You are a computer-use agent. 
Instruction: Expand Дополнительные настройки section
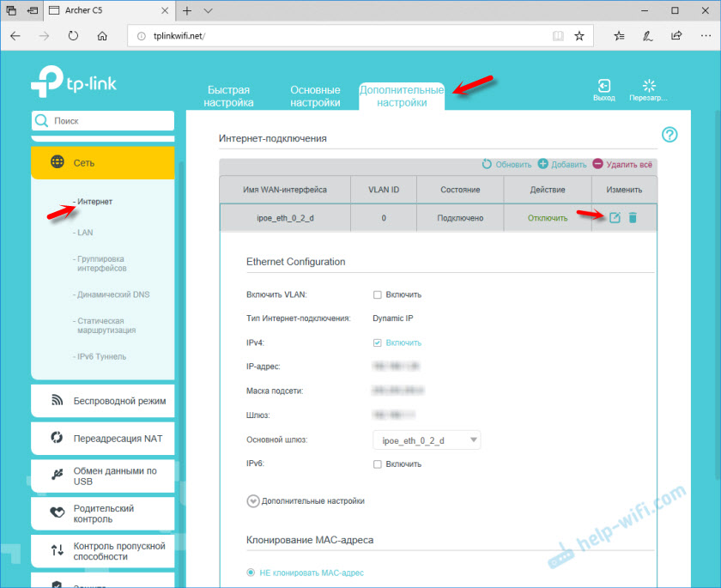coord(253,501)
